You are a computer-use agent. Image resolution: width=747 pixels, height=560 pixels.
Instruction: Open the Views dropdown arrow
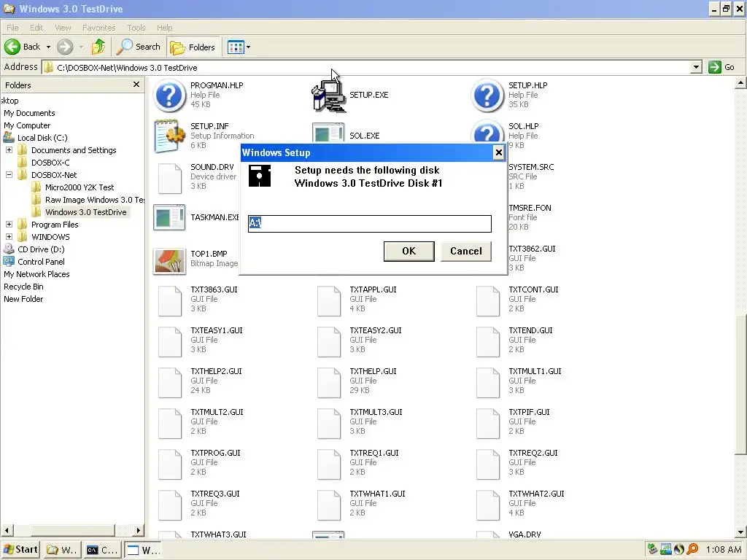coord(248,47)
